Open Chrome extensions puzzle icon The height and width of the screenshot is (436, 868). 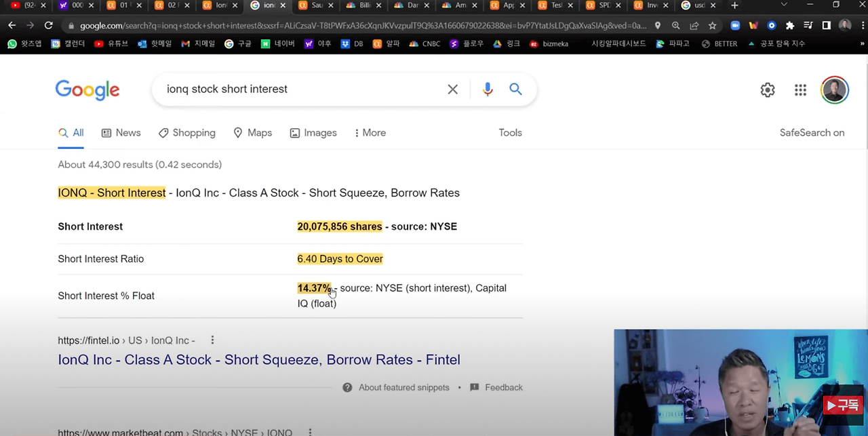coord(790,25)
